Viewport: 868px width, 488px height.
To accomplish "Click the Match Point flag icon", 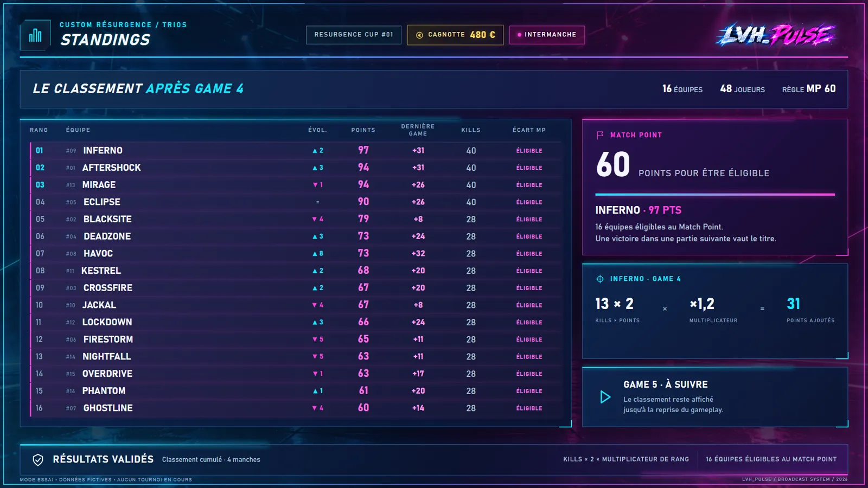I will 600,135.
